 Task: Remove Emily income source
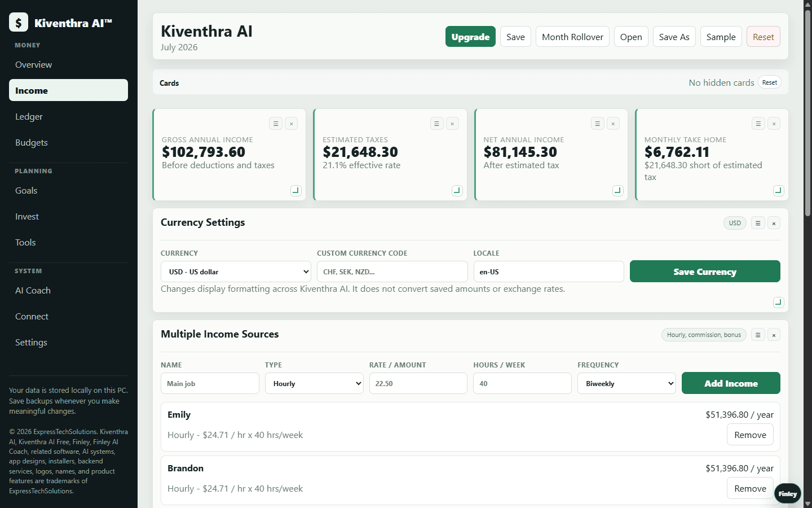(x=750, y=435)
